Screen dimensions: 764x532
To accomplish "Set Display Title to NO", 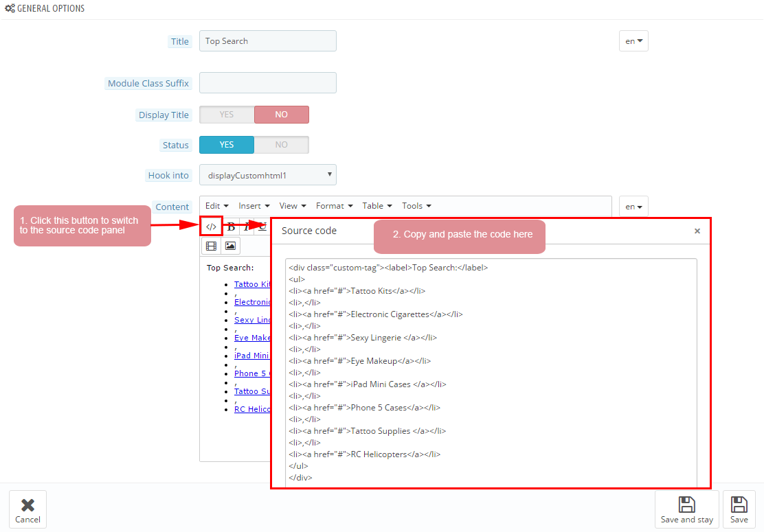I will click(281, 115).
